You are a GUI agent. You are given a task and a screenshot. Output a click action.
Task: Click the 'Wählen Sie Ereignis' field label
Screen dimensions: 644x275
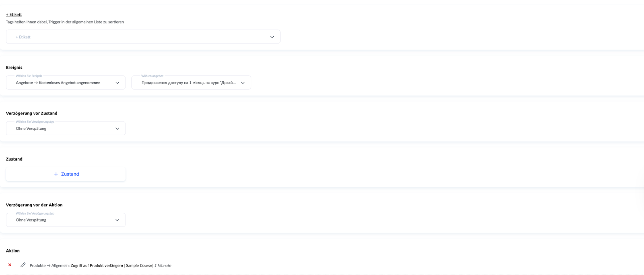tap(29, 76)
